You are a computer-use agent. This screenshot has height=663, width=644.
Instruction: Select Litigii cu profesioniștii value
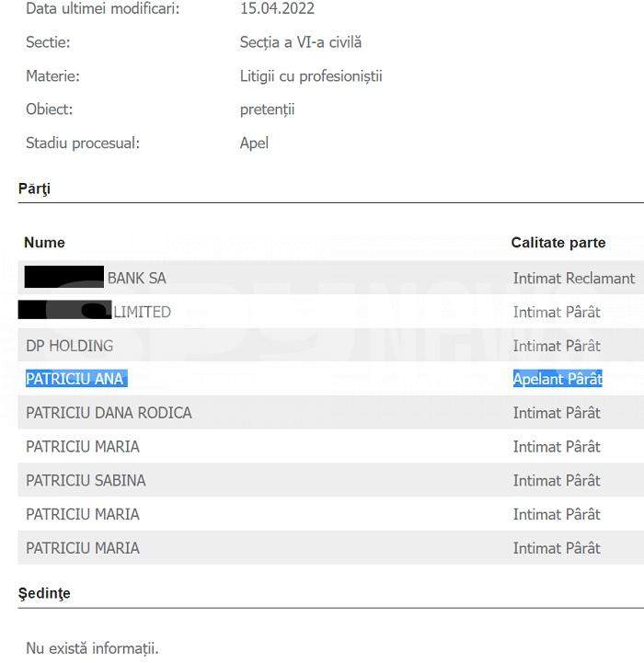click(311, 76)
